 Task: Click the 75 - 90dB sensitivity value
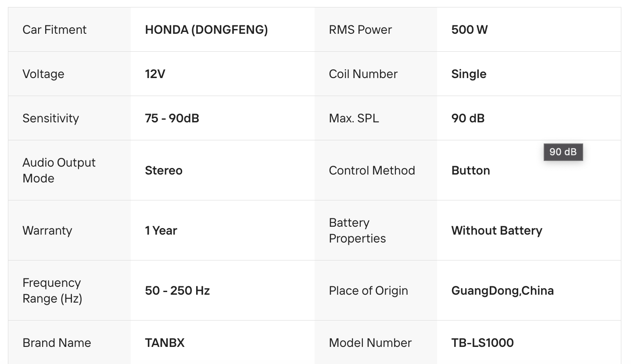[x=172, y=118]
